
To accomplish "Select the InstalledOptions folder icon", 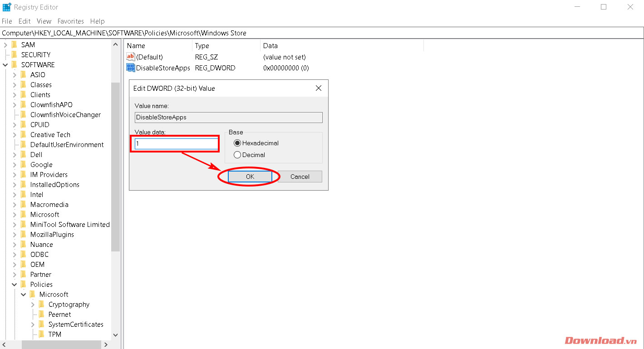I will point(23,185).
